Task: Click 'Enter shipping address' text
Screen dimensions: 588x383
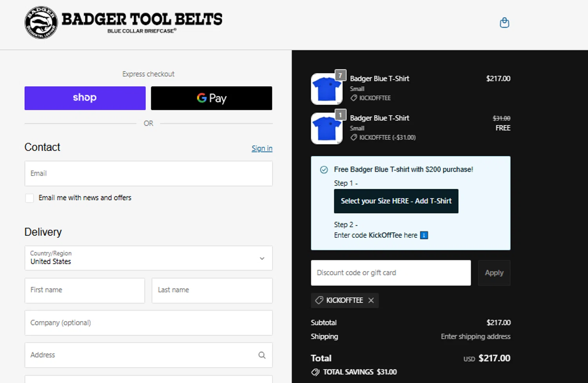Action: pyautogui.click(x=475, y=336)
